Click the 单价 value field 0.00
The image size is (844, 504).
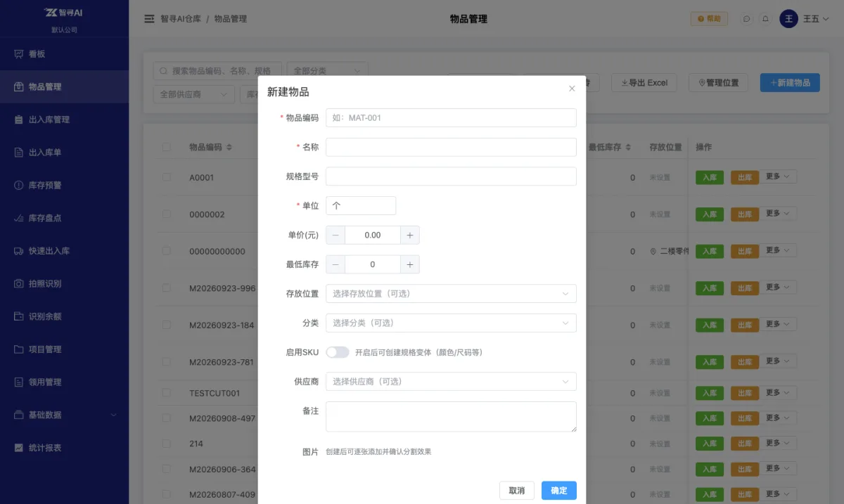pyautogui.click(x=373, y=235)
